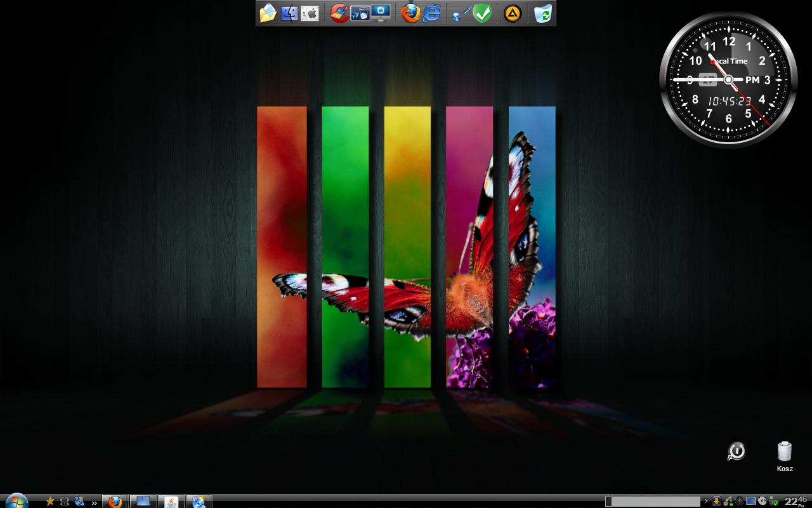Open the folder icon in the top dock
812x508 pixels.
click(268, 13)
